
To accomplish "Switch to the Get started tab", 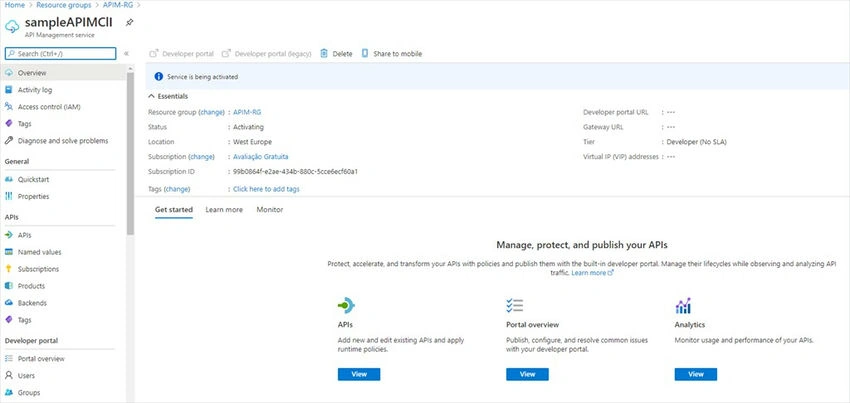I will 173,209.
